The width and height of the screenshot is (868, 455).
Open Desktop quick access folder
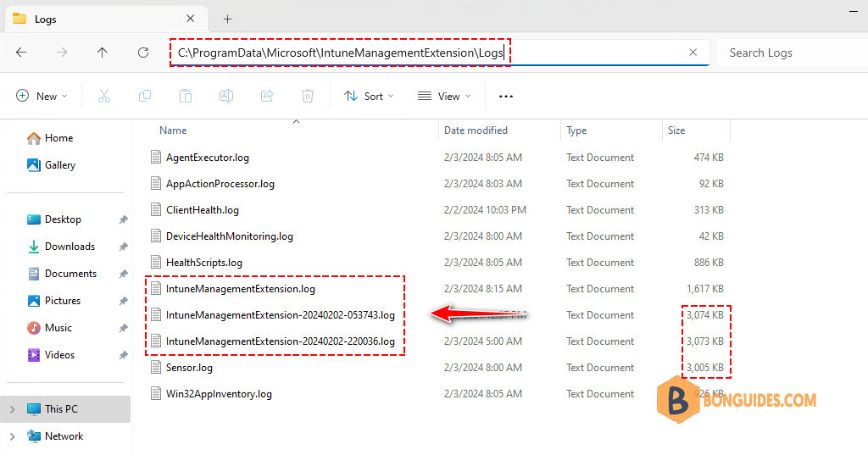[54, 219]
